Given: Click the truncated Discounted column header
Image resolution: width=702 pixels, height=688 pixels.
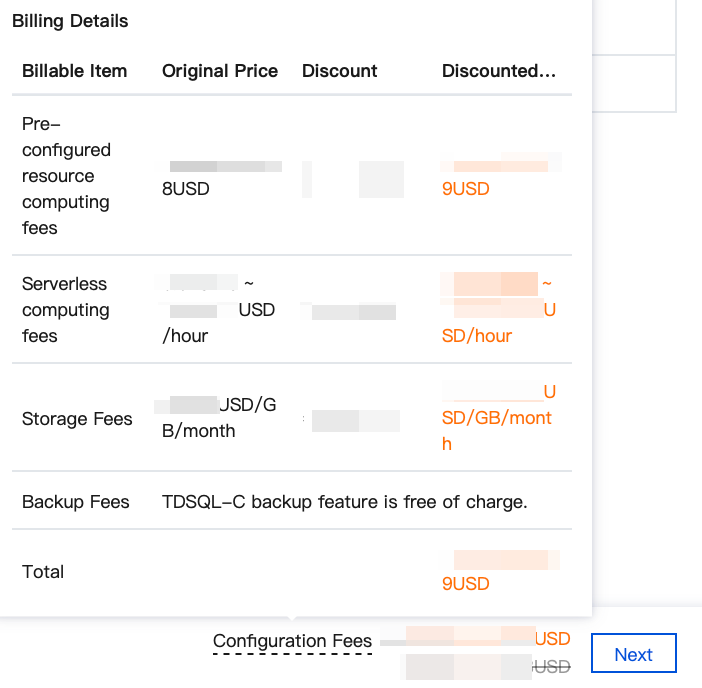Looking at the screenshot, I should pyautogui.click(x=498, y=71).
